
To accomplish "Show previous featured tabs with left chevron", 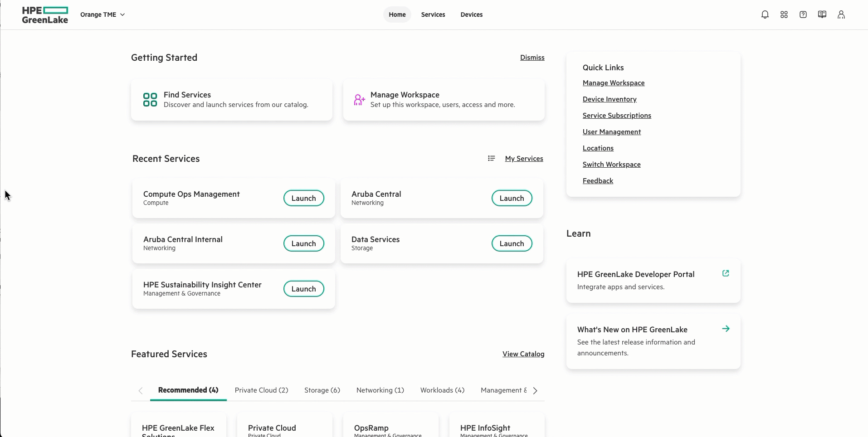I will tap(141, 391).
